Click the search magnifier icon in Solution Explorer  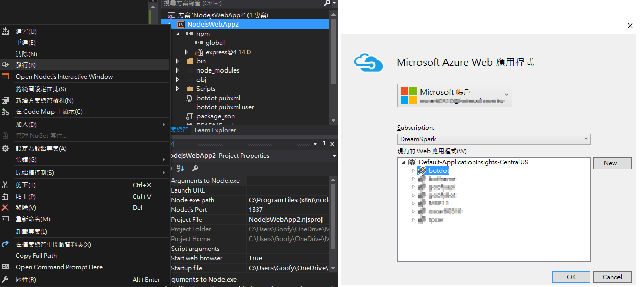click(x=327, y=3)
